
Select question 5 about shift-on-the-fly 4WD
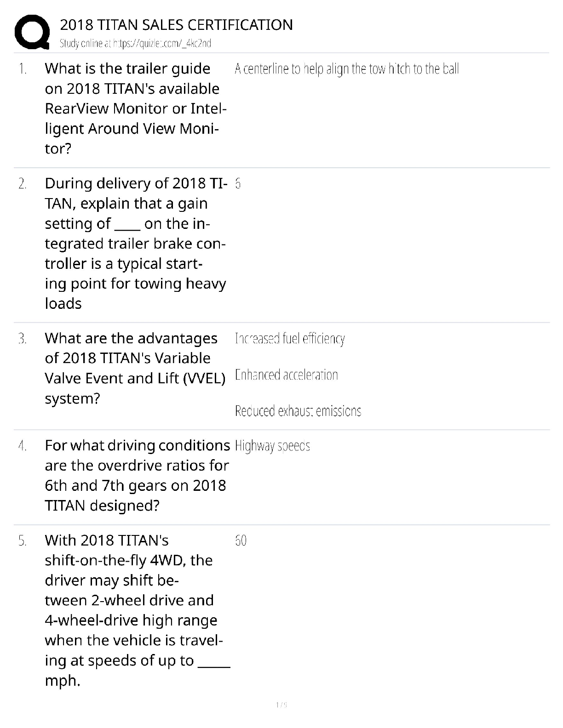[x=137, y=610]
